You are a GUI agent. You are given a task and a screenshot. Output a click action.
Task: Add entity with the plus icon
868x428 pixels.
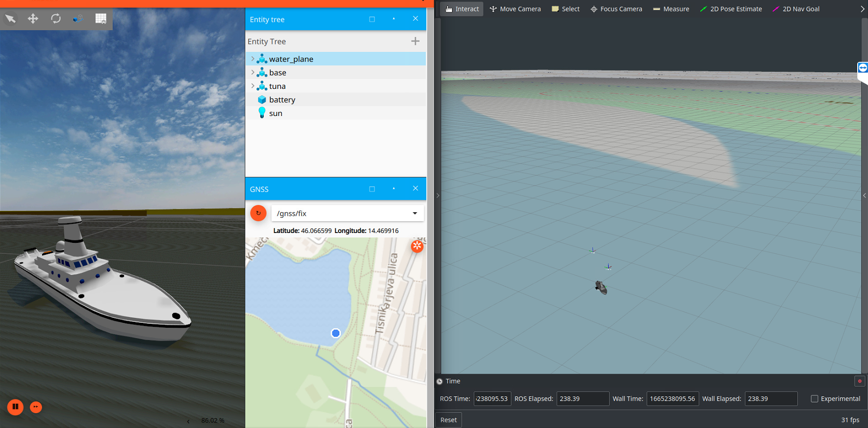click(415, 41)
